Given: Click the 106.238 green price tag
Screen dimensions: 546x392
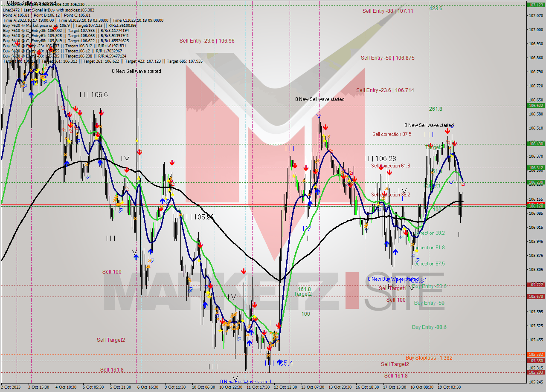Looking at the screenshot, I should (536, 182).
